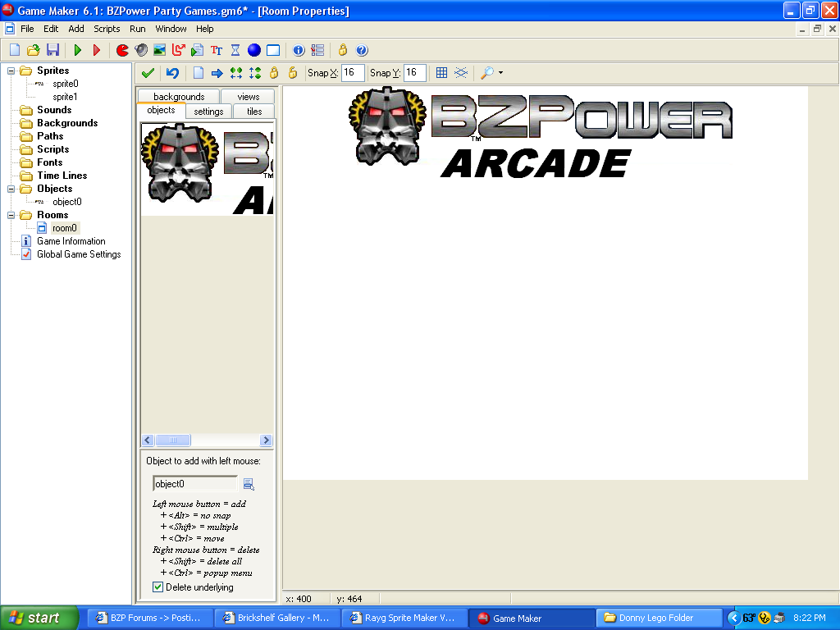The image size is (840, 630).
Task: Accept room changes with the green checkmark
Action: [x=148, y=73]
